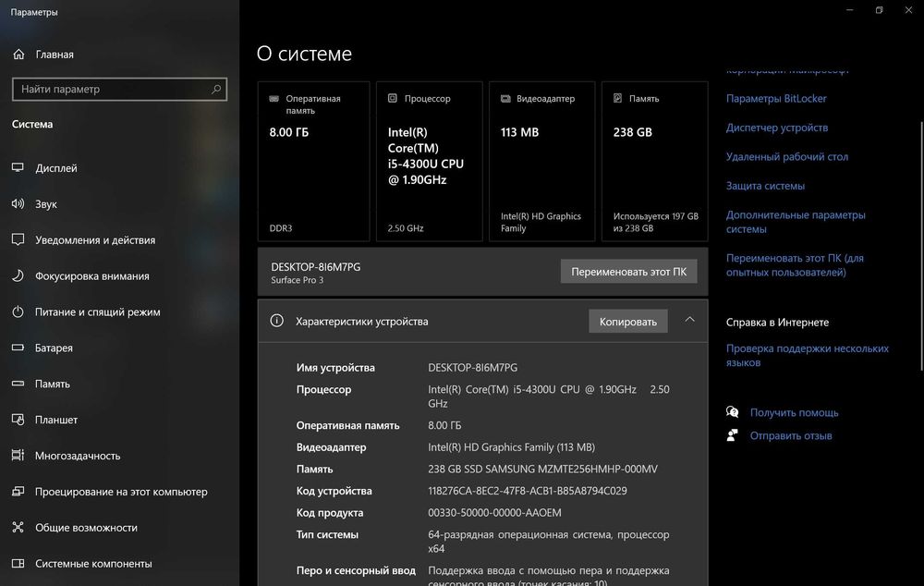This screenshot has height=586, width=924.
Task: Click Intel(R) HD Graphics Family (113 MB) value
Action: pyautogui.click(x=512, y=446)
